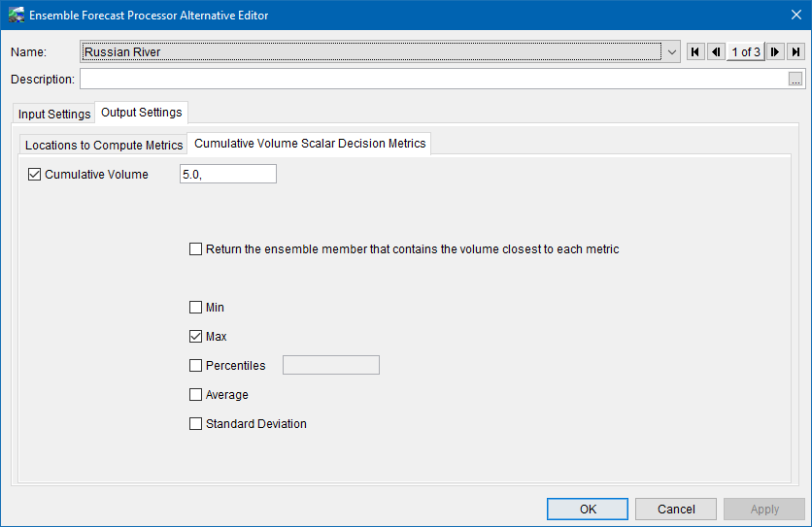Uncheck the Cumulative Volume checkbox
Image resolution: width=812 pixels, height=527 pixels.
35,175
